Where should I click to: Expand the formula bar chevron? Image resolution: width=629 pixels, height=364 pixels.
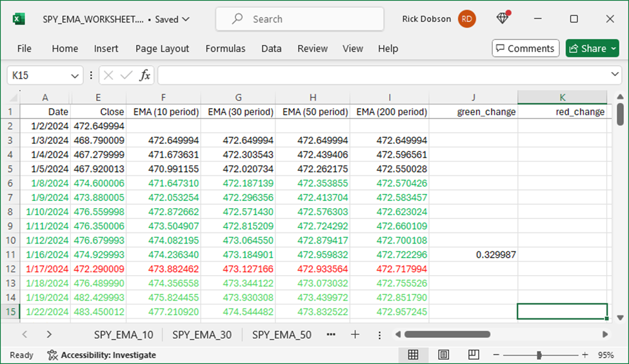[x=615, y=75]
